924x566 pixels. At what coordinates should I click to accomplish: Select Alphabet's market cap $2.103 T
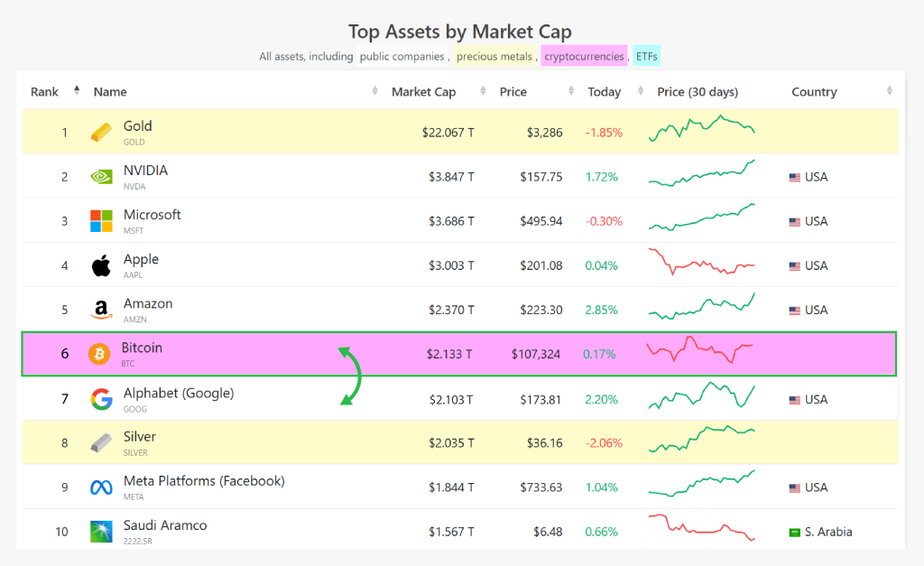click(451, 400)
